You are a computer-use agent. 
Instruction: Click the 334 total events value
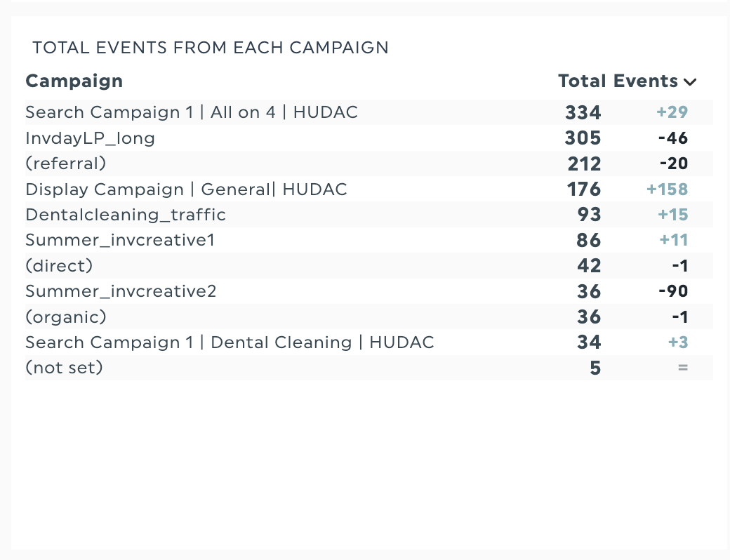tap(583, 112)
